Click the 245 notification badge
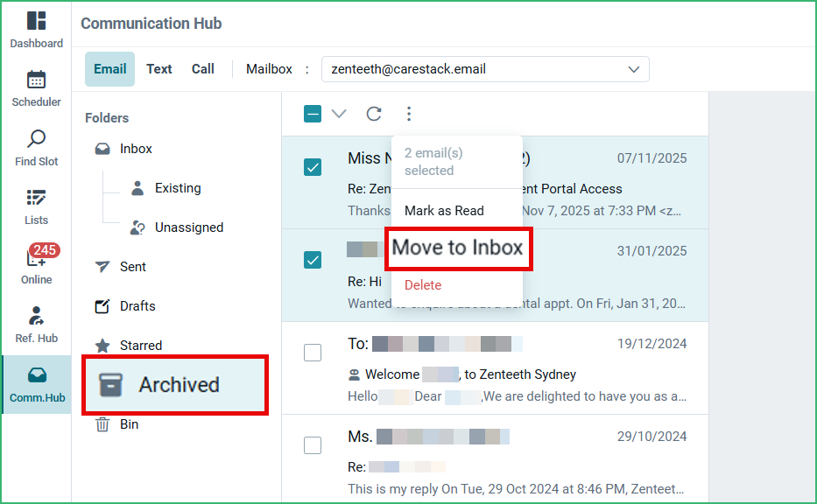Screen dimensions: 817x504 (x=45, y=250)
